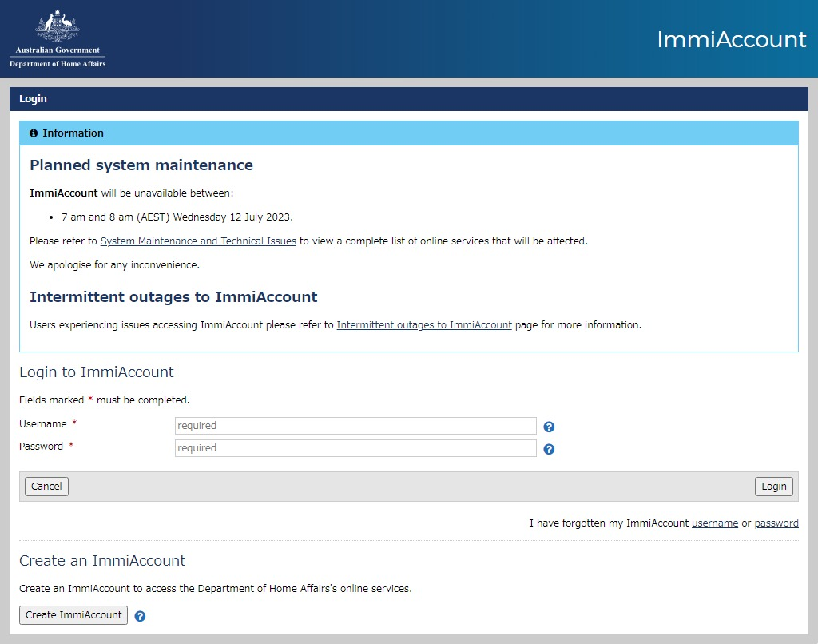This screenshot has width=818, height=644.
Task: Click the Login button
Action: [773, 487]
